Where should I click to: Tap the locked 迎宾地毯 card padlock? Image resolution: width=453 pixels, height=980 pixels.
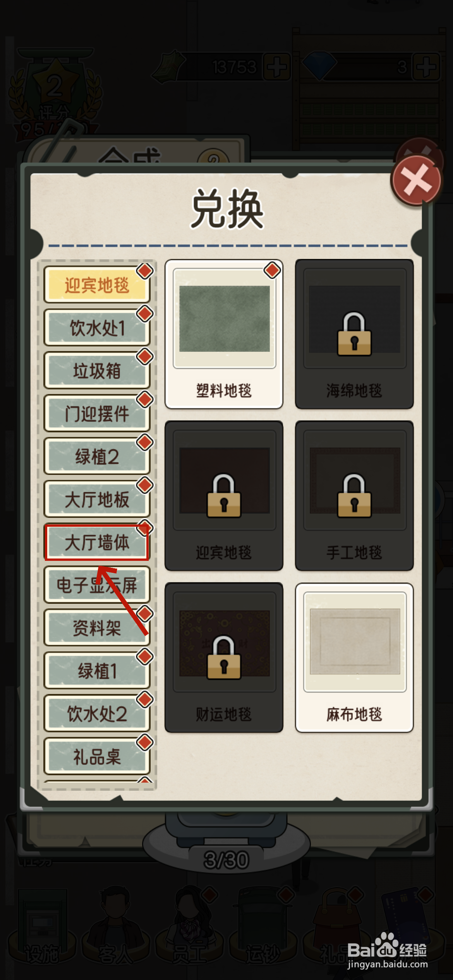(224, 496)
